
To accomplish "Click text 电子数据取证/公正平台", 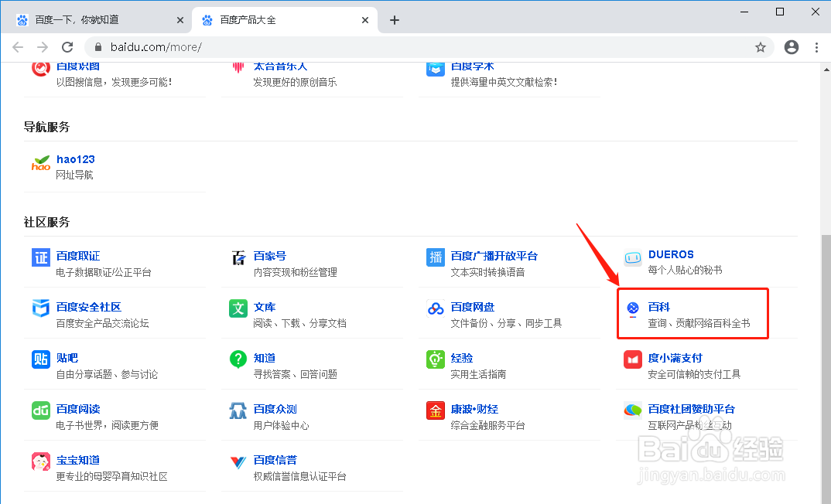I will 104,272.
